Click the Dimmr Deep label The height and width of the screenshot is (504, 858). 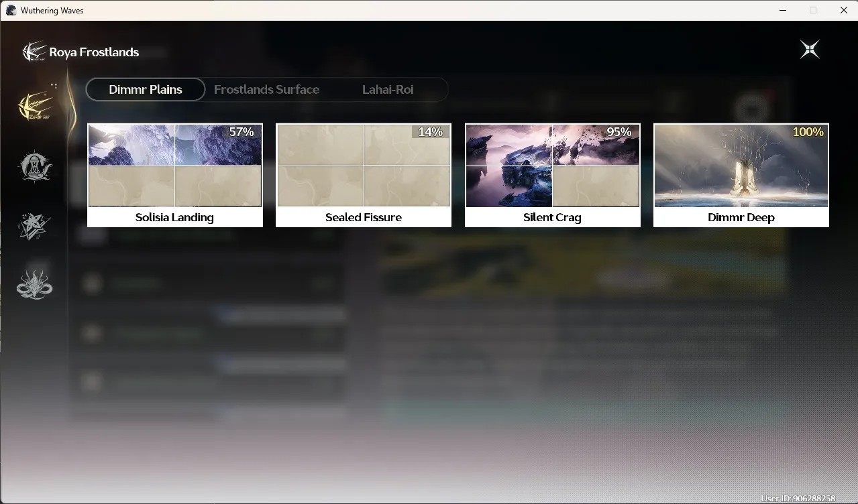741,217
